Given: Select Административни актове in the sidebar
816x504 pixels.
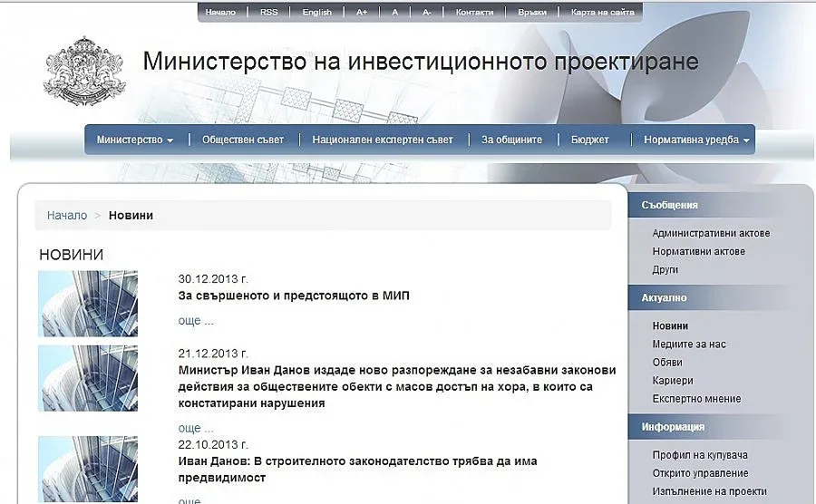Looking at the screenshot, I should pyautogui.click(x=711, y=233).
